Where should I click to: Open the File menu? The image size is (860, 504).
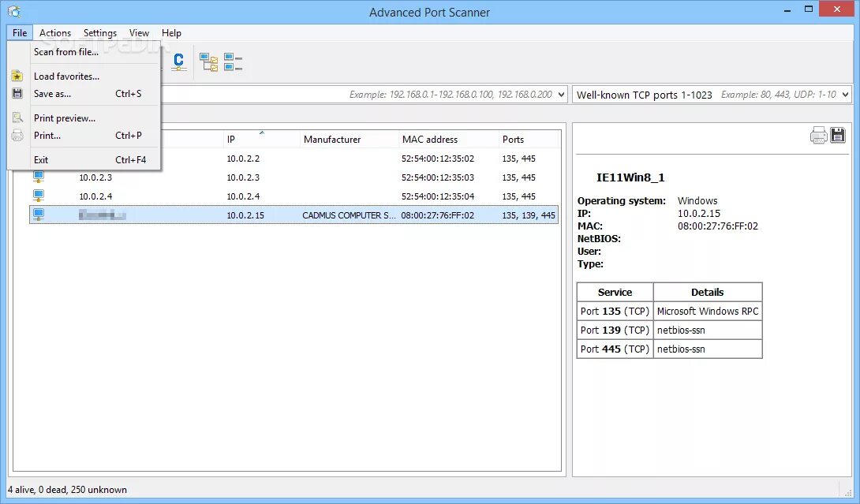click(20, 33)
